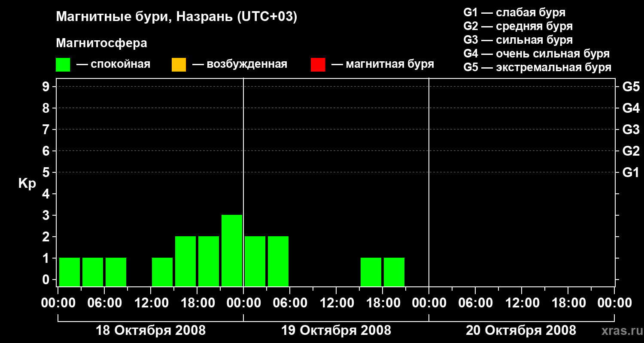
Task: Click the G3 label on the right axis
Action: pyautogui.click(x=631, y=129)
